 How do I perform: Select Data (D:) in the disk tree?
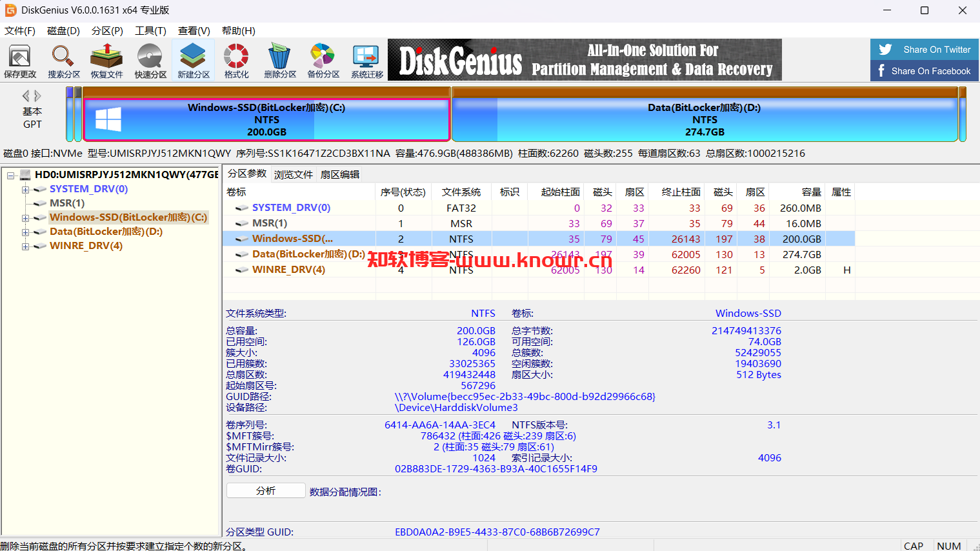click(x=106, y=232)
